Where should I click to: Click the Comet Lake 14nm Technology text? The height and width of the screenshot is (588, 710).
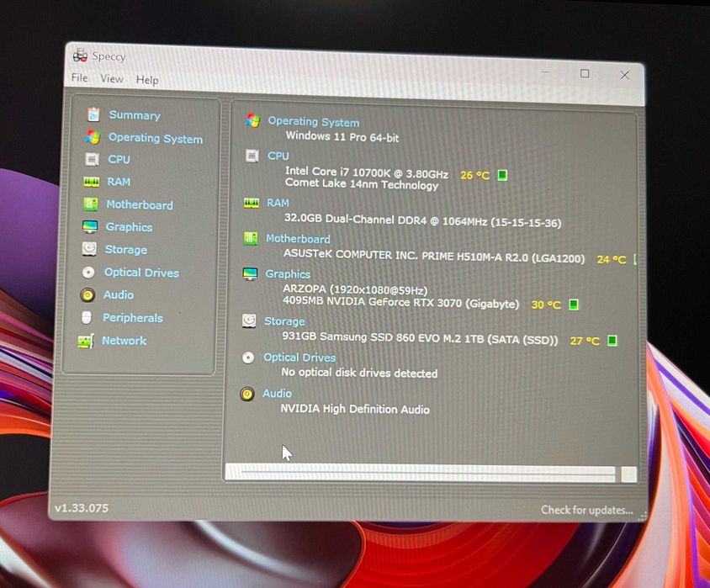point(362,184)
